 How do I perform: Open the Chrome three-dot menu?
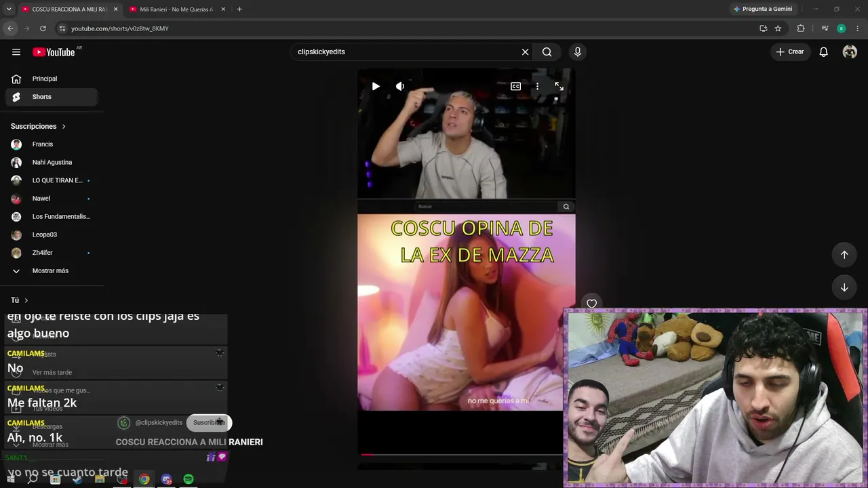[x=858, y=28]
